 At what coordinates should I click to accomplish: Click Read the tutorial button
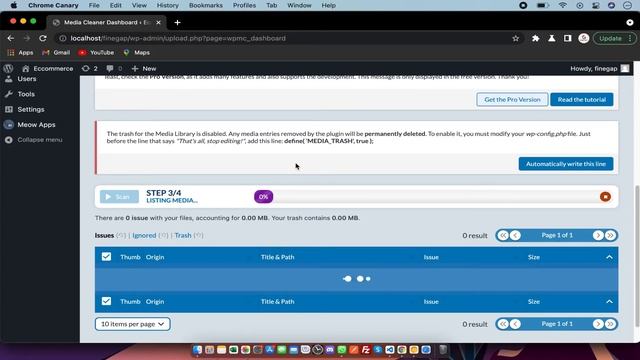(x=582, y=100)
